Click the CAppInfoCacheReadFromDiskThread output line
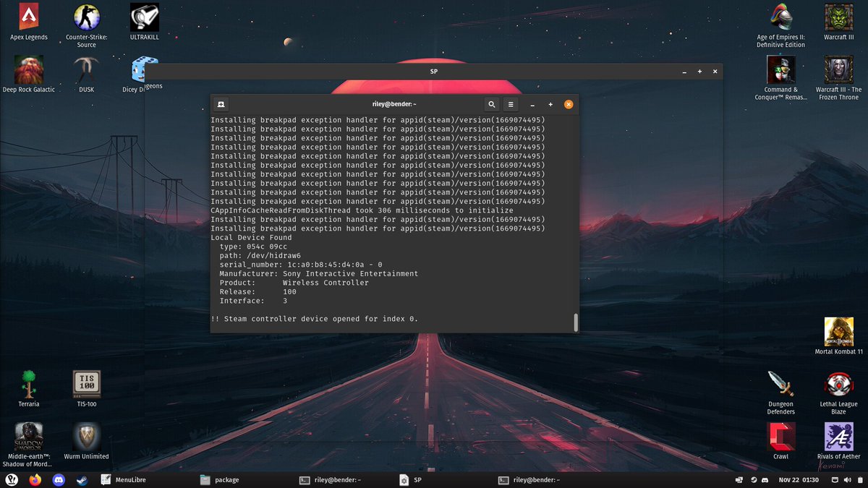This screenshot has width=868, height=488. [362, 210]
